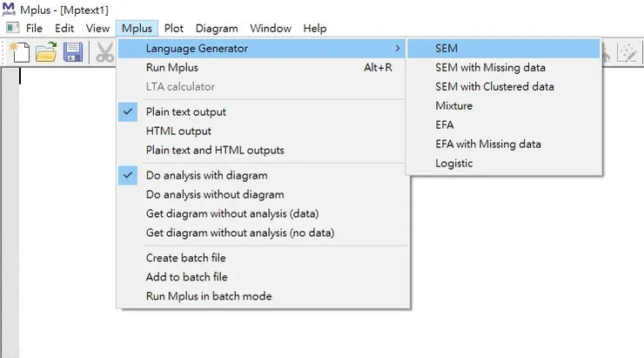Image resolution: width=644 pixels, height=358 pixels.
Task: Toggle Do analysis with diagram option
Action: [x=206, y=175]
